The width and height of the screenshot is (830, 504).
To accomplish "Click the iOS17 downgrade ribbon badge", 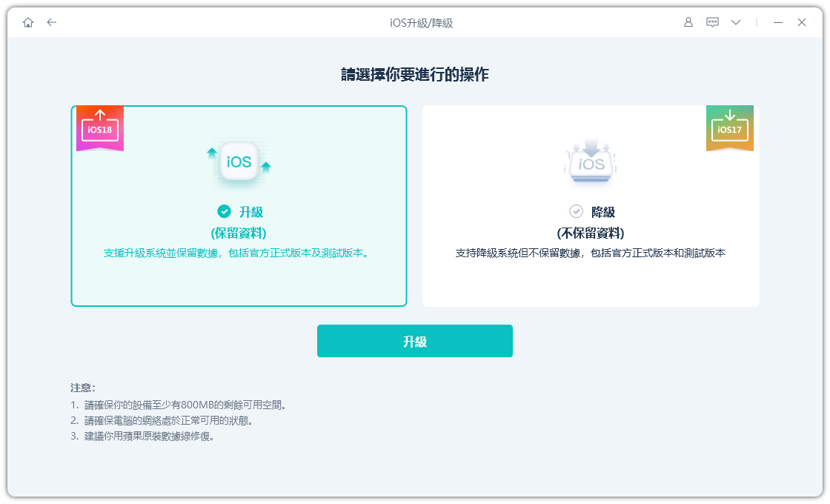I will [x=729, y=128].
